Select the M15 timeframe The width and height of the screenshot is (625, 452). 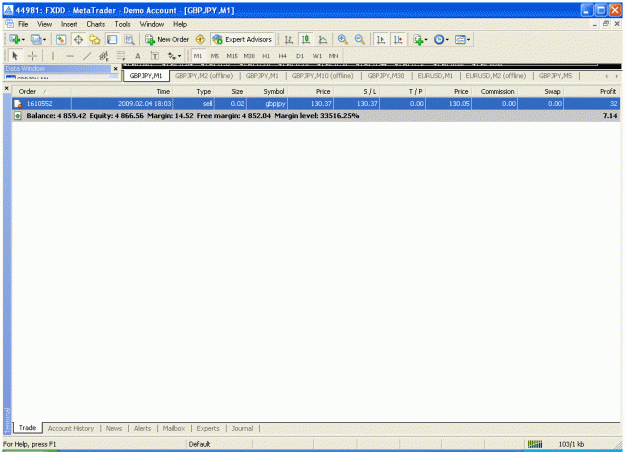coord(232,56)
